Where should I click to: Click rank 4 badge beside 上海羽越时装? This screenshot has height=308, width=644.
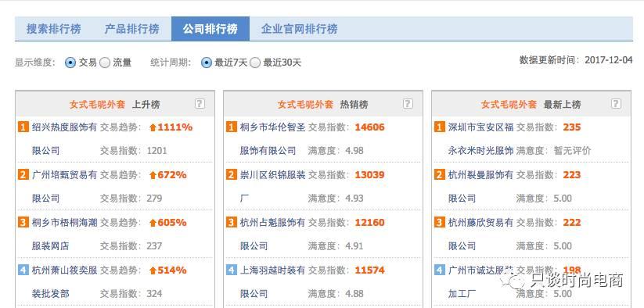click(x=232, y=270)
